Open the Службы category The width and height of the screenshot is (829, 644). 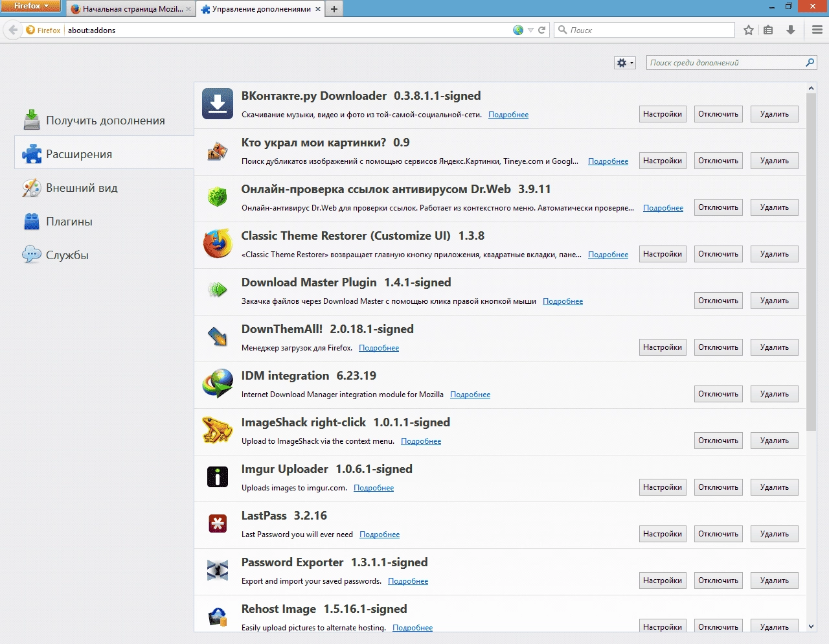pyautogui.click(x=104, y=255)
